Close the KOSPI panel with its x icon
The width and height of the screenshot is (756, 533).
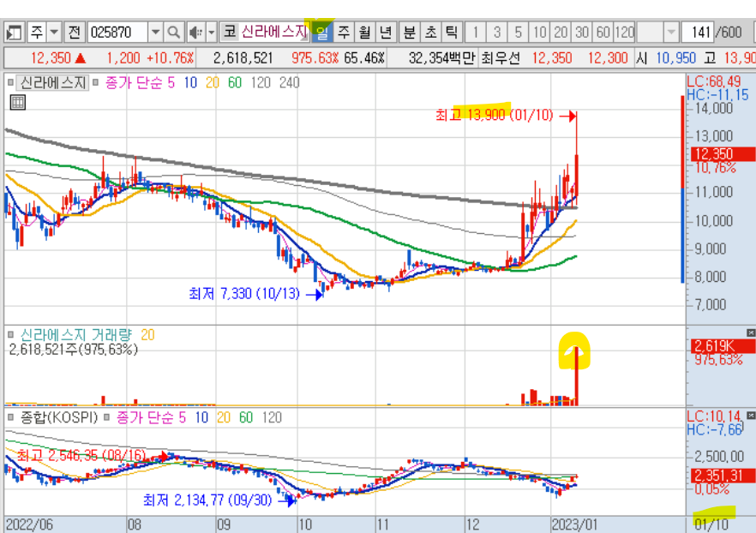point(751,416)
